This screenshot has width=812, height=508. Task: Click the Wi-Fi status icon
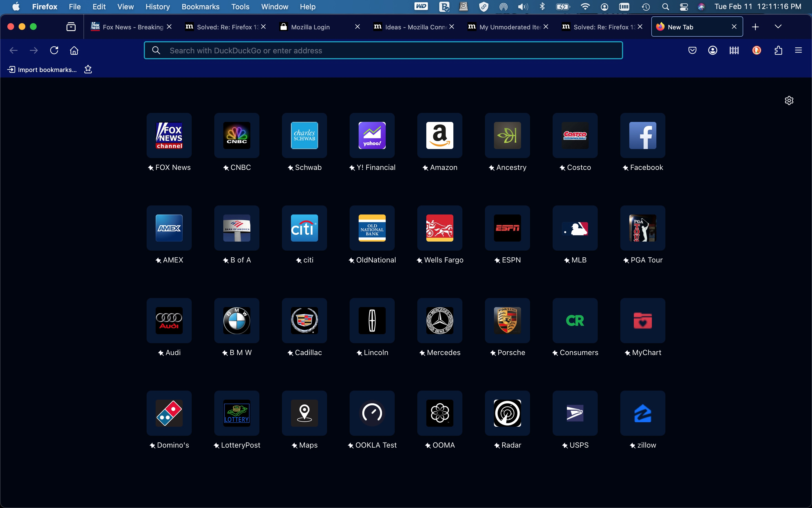[585, 7]
